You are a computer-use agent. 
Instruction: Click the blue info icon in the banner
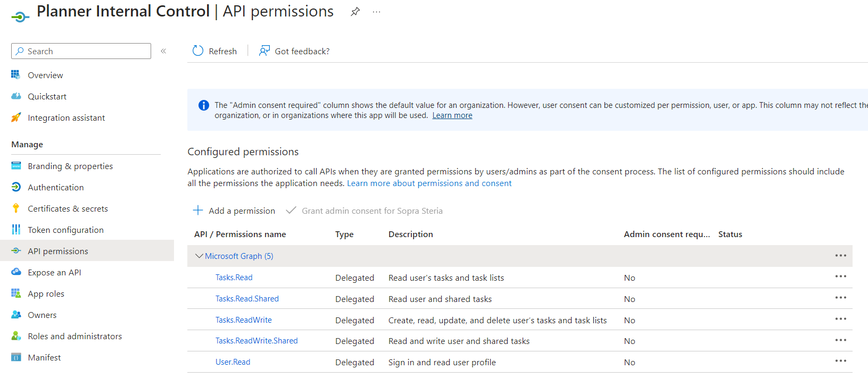coord(204,105)
